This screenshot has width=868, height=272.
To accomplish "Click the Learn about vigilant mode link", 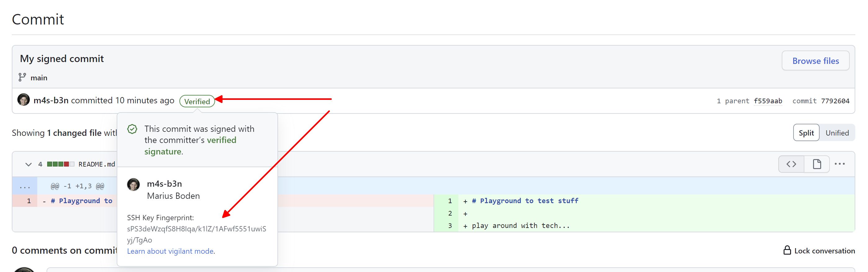I will (170, 251).
